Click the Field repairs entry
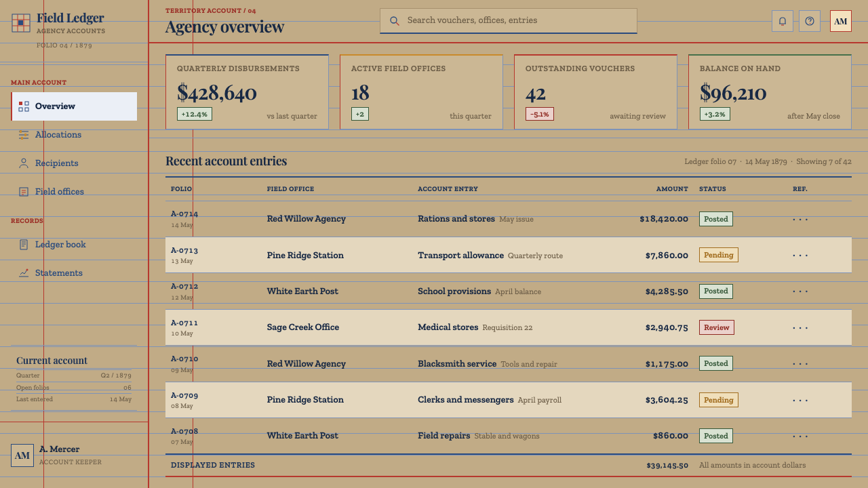 (443, 436)
